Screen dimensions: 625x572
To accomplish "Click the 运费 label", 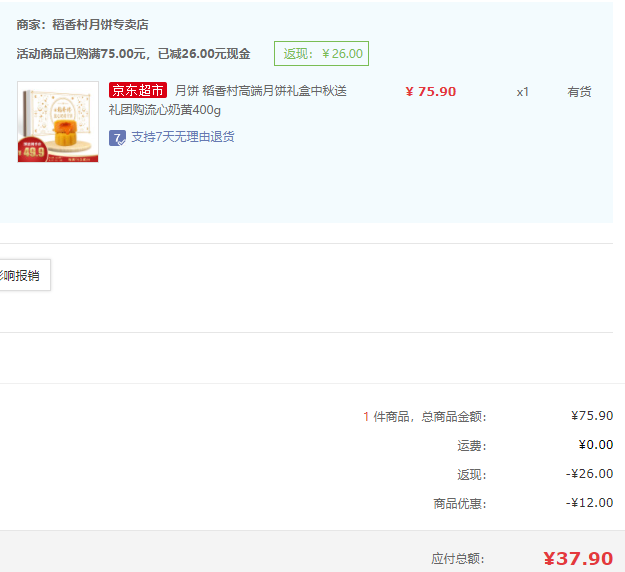I will pyautogui.click(x=472, y=445).
